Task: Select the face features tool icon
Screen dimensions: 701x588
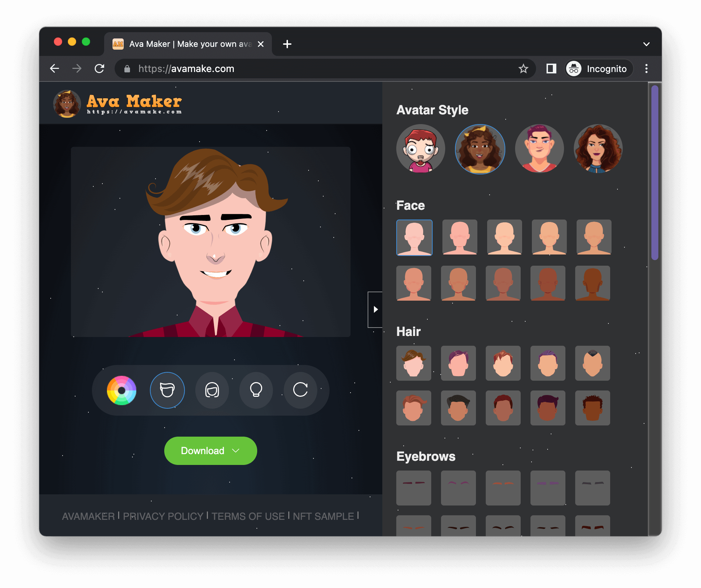Action: (x=167, y=390)
